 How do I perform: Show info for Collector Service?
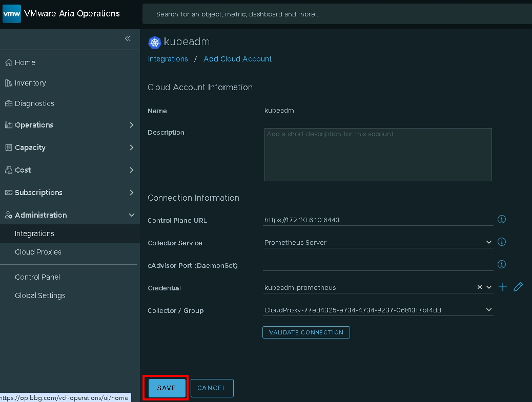pos(501,242)
